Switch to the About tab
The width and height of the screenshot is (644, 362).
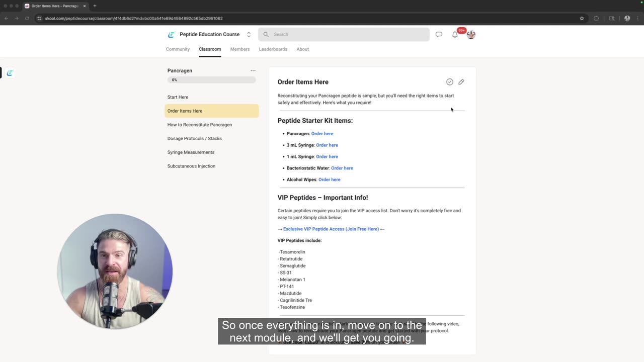[302, 49]
